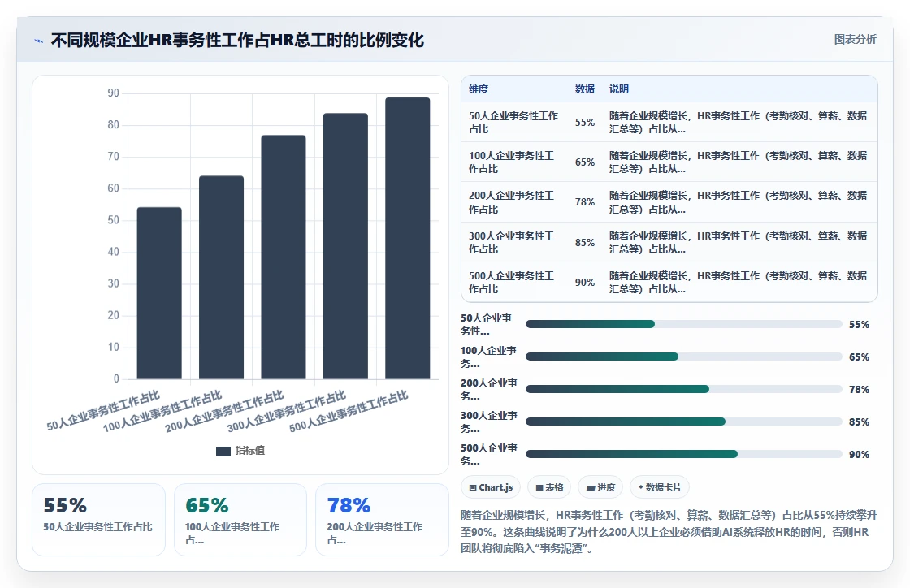Click the 维度 column header
This screenshot has width=910, height=588.
pyautogui.click(x=479, y=89)
